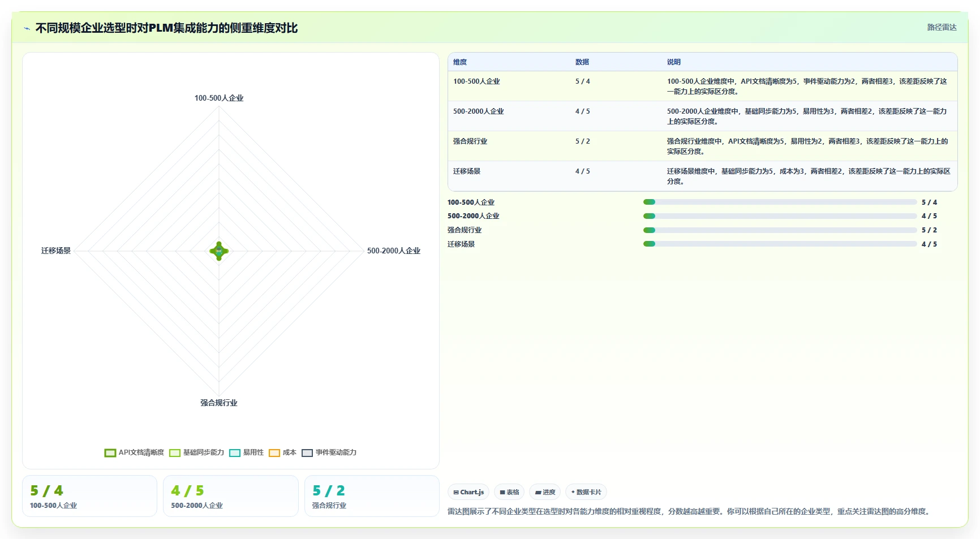Click the 数据 column header
This screenshot has width=980, height=539.
click(x=582, y=62)
